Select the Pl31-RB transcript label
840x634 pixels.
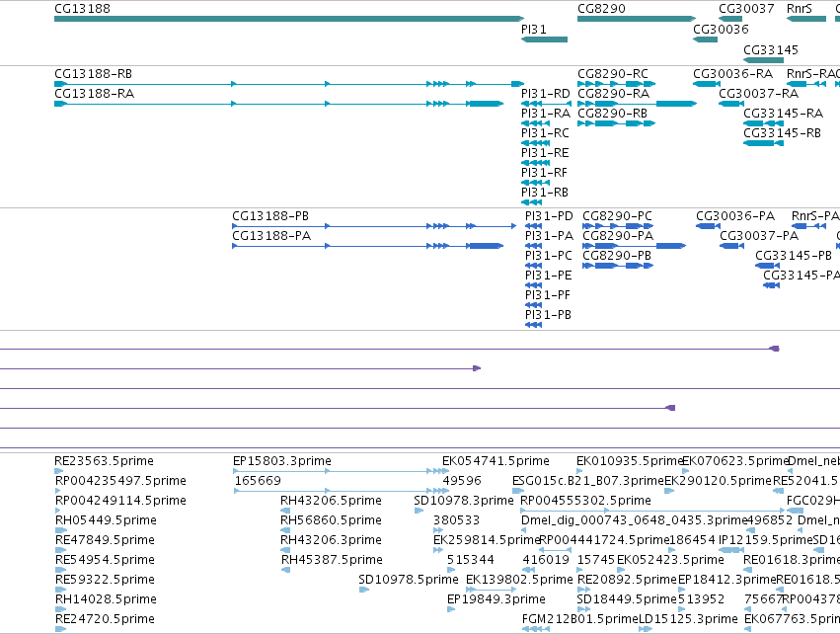(545, 192)
